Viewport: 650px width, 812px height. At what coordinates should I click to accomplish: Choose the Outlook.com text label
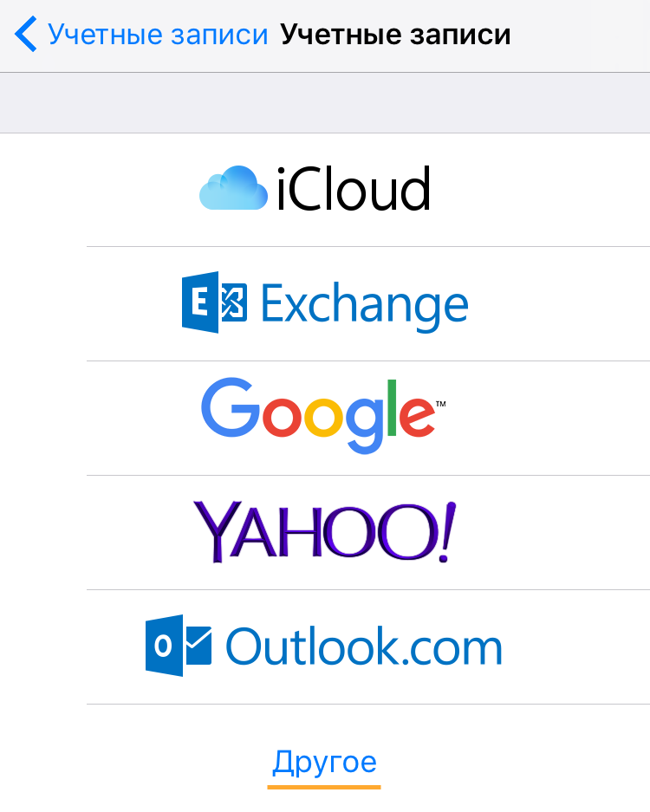(364, 646)
